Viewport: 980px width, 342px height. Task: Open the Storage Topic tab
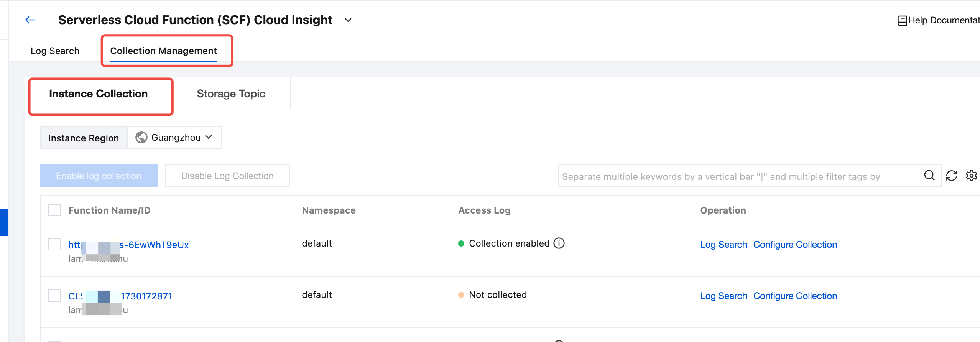coord(231,94)
